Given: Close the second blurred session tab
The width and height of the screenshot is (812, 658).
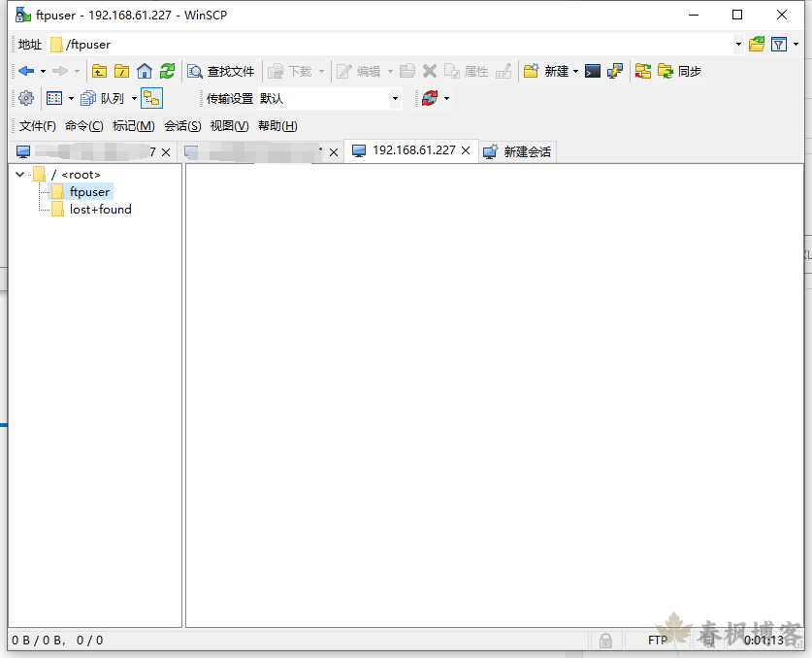Looking at the screenshot, I should coord(334,152).
